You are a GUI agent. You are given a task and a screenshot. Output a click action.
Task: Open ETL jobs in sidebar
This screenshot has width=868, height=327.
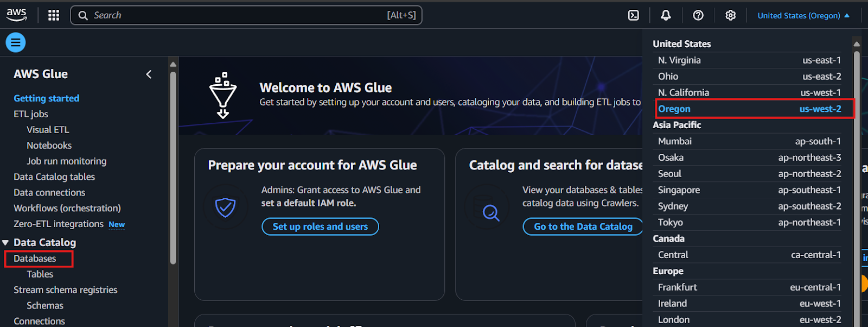click(x=31, y=114)
